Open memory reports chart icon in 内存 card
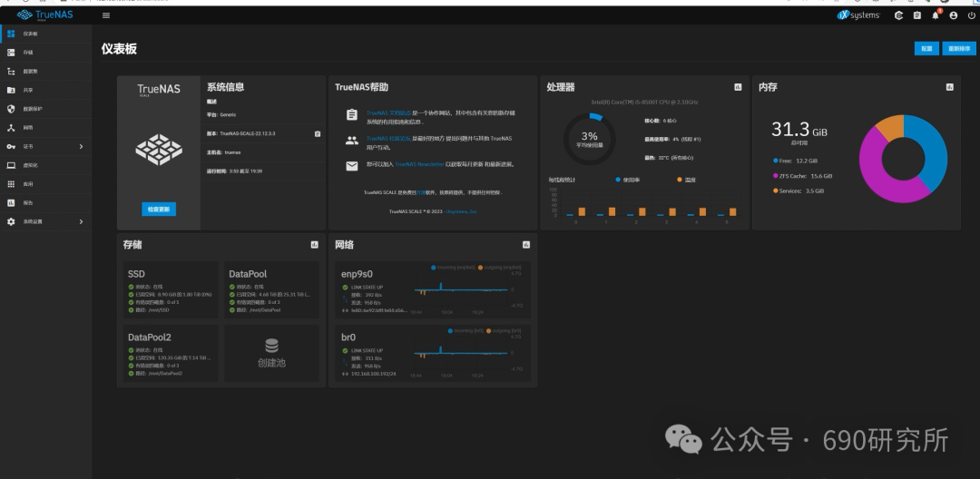This screenshot has height=479, width=980. point(950,87)
